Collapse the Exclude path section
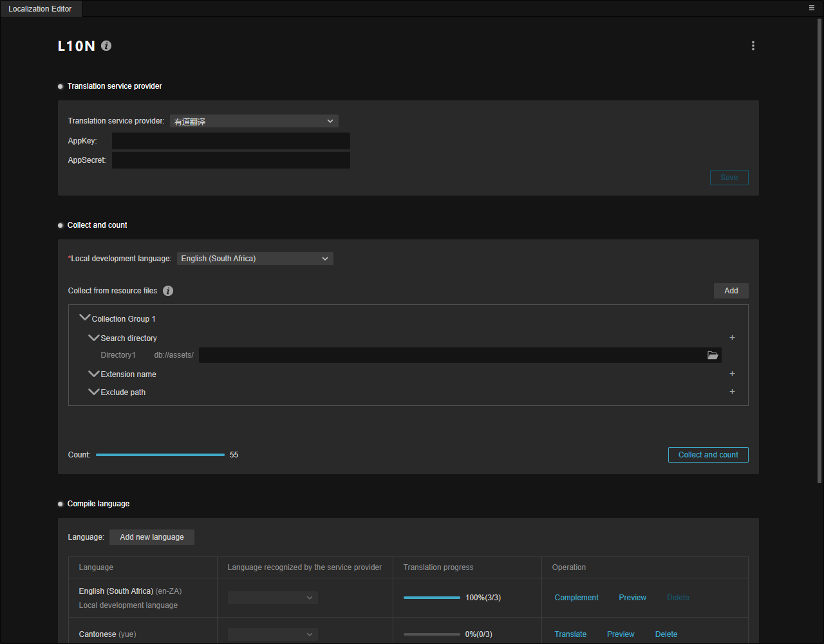Screen dimensions: 824x644 pos(93,392)
